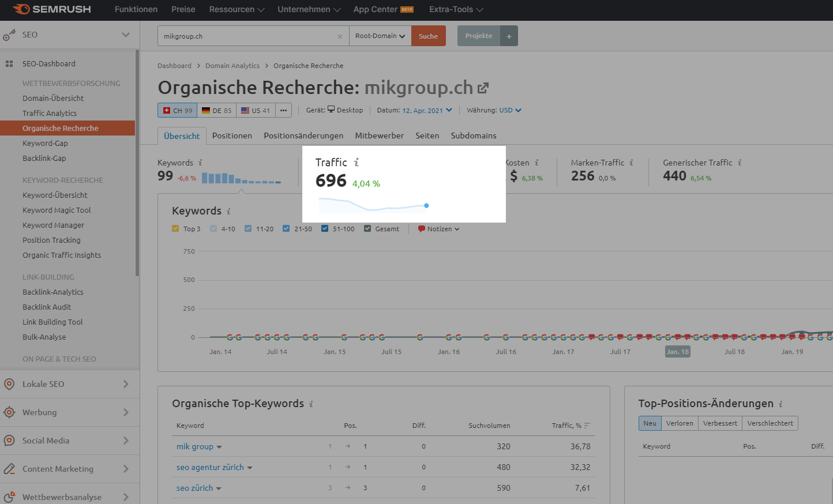The height and width of the screenshot is (504, 833).
Task: Click the seo agentur zürich keyword link
Action: [x=210, y=467]
